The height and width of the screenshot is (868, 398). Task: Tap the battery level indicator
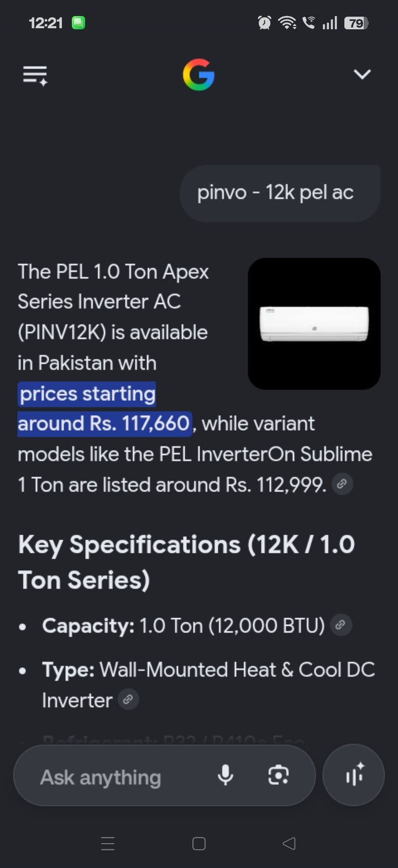pyautogui.click(x=357, y=23)
